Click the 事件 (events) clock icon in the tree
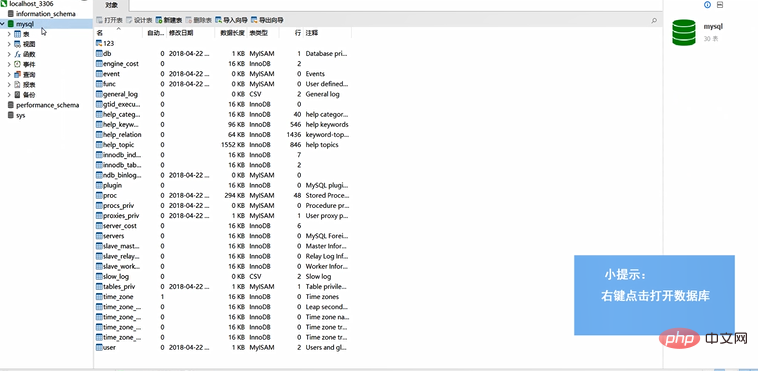Image resolution: width=758 pixels, height=371 pixels. [x=18, y=64]
